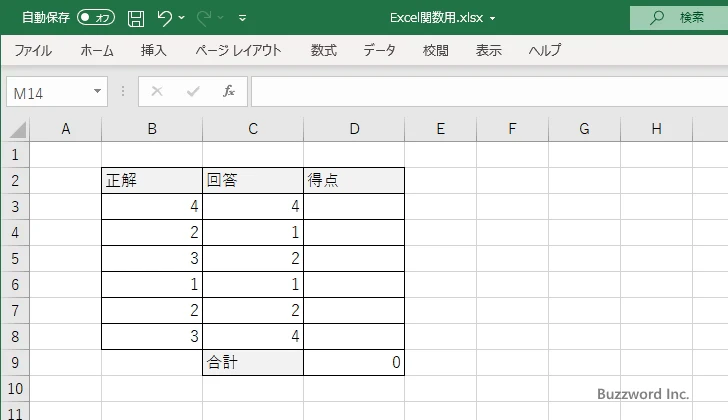Select empty score cell D3
Image resolution: width=728 pixels, height=420 pixels.
tap(354, 207)
